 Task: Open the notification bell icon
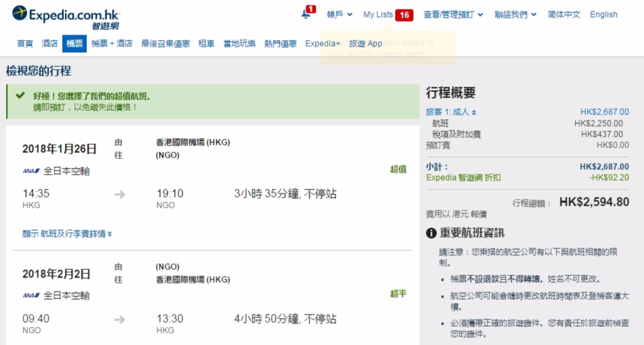point(306,14)
